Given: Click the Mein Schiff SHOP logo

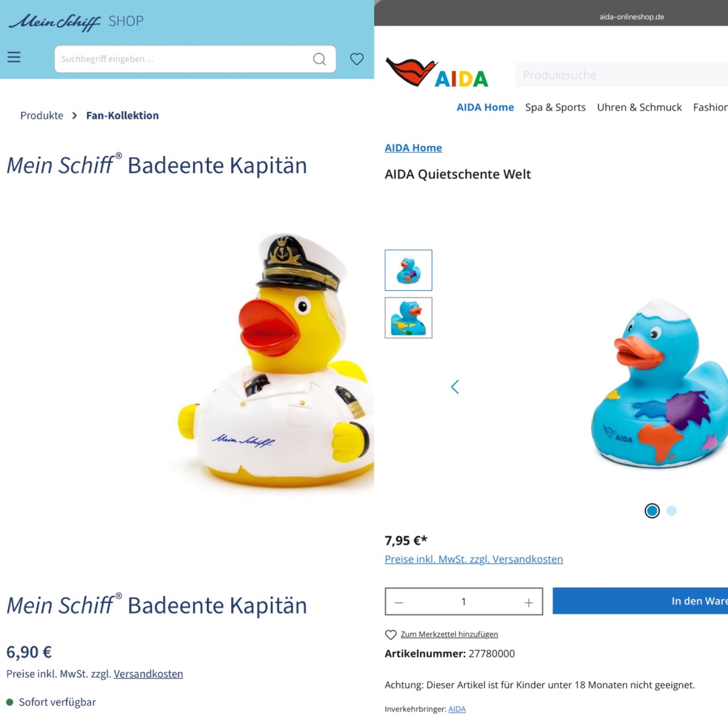Looking at the screenshot, I should coord(76,21).
